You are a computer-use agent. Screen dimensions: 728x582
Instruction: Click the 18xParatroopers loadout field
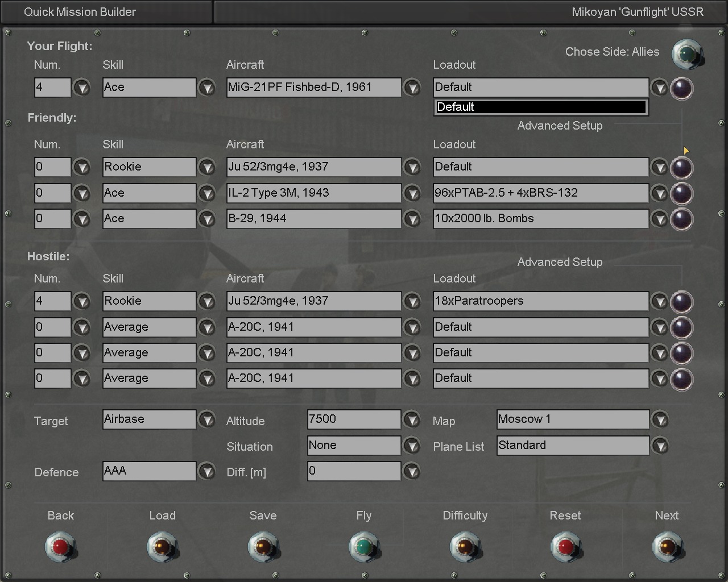[x=541, y=301]
